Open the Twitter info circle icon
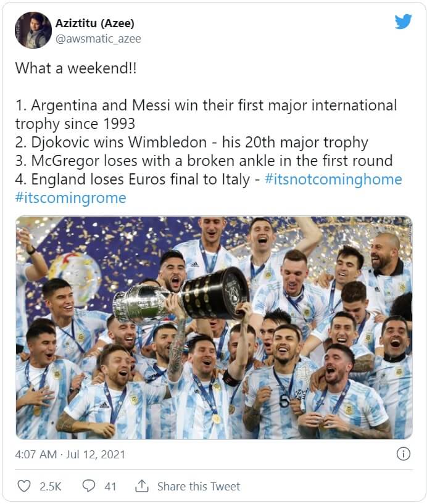Screen dimensions: 427x504 (403, 454)
